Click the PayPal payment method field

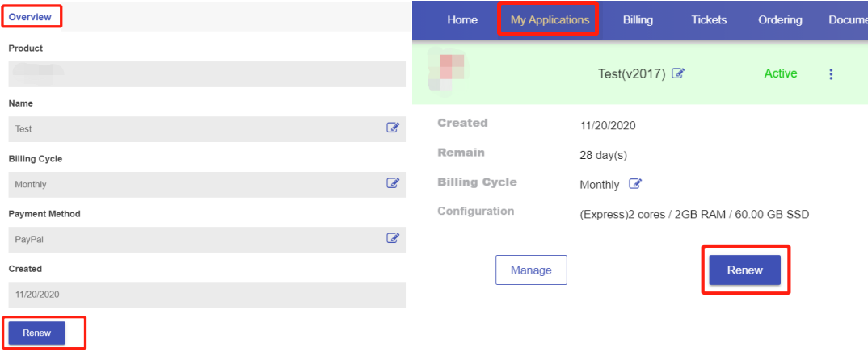194,240
